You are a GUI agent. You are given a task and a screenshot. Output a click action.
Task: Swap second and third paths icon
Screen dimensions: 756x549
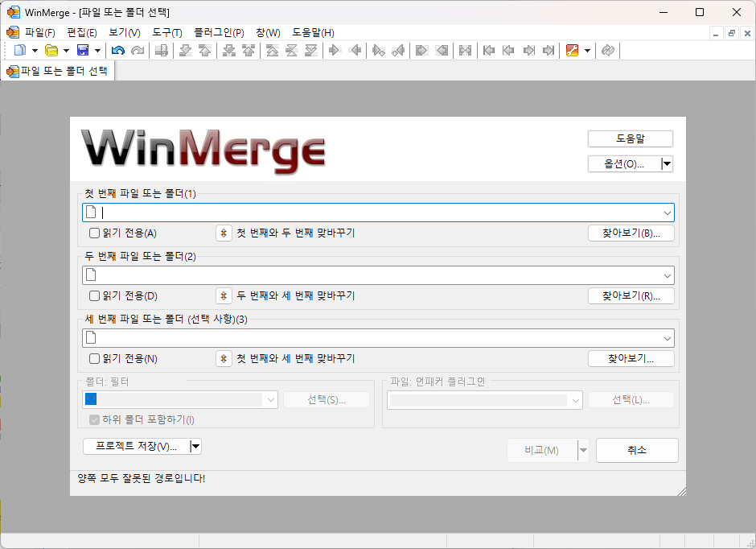224,295
